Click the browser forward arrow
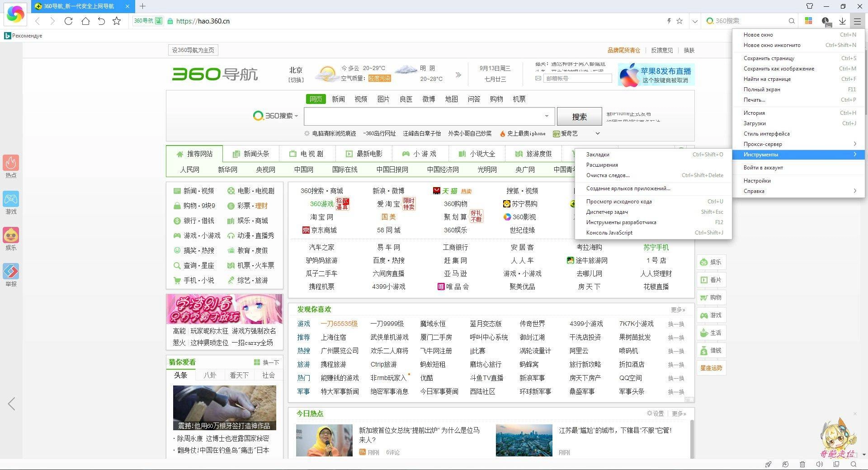This screenshot has height=470, width=868. (52, 21)
